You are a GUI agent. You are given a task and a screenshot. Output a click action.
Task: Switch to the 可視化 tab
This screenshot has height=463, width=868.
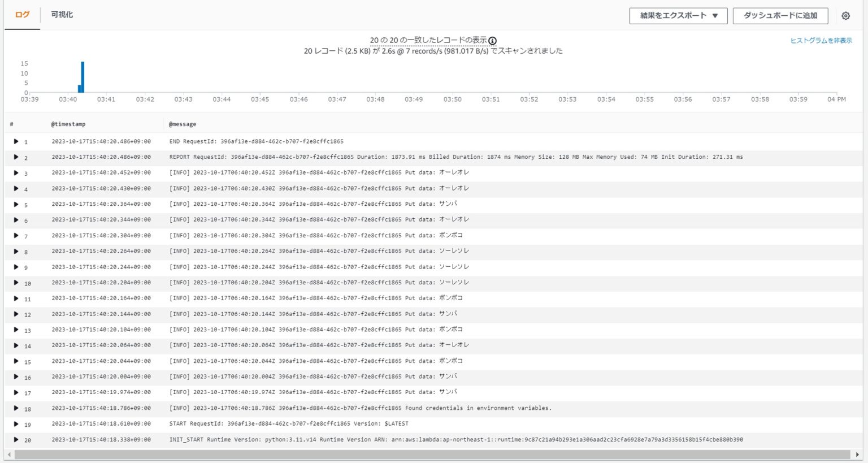click(x=62, y=15)
